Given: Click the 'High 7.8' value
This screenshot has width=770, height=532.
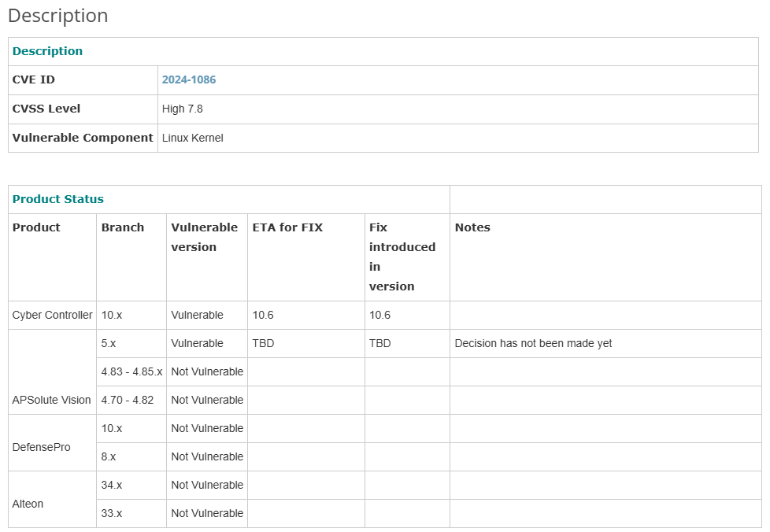Looking at the screenshot, I should point(182,109).
